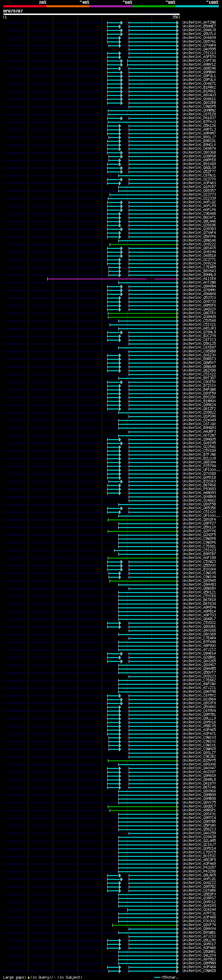This screenshot has width=222, height=980.
Task: Click the query end position 356
Action: (175, 17)
